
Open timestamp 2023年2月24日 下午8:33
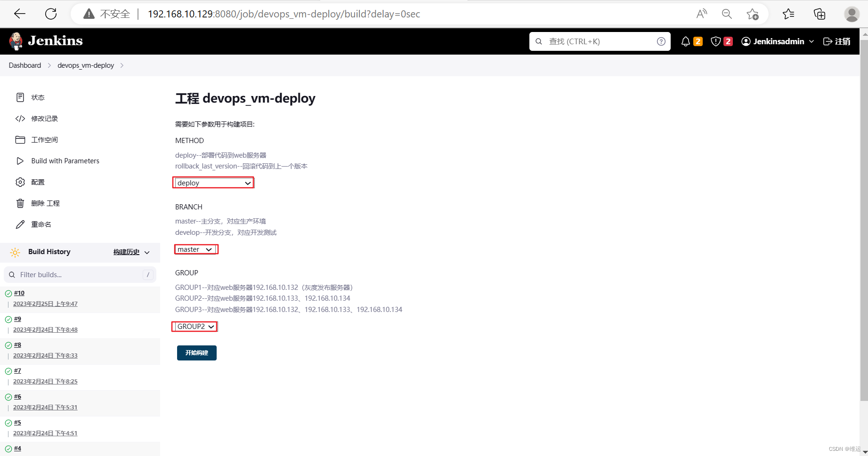45,356
